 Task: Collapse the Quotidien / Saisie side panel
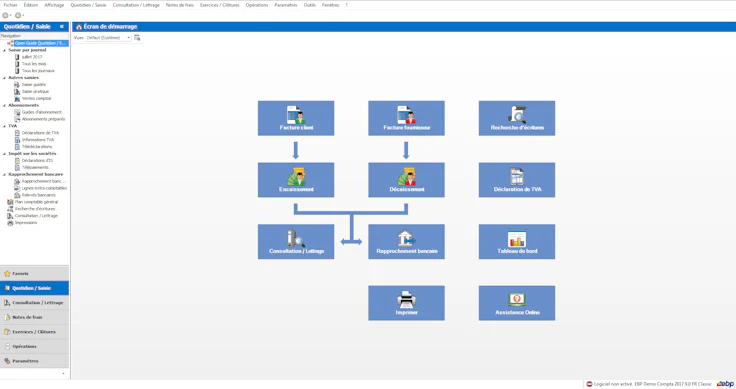[x=61, y=27]
